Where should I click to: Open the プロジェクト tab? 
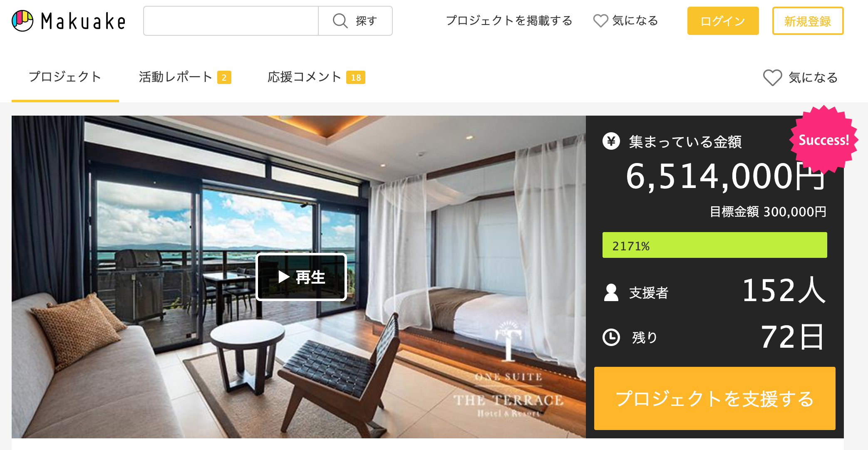tap(65, 77)
